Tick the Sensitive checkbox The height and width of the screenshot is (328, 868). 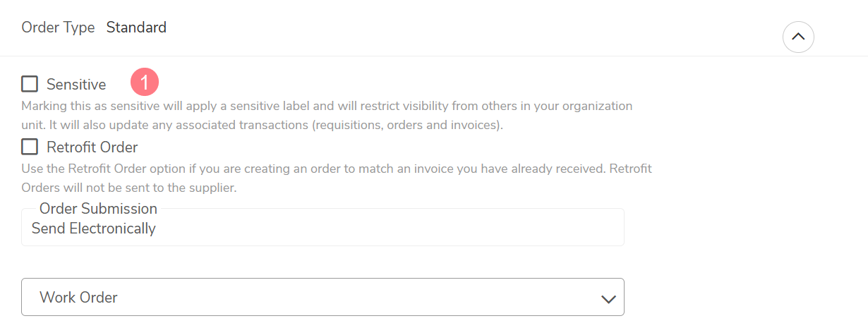(x=30, y=85)
